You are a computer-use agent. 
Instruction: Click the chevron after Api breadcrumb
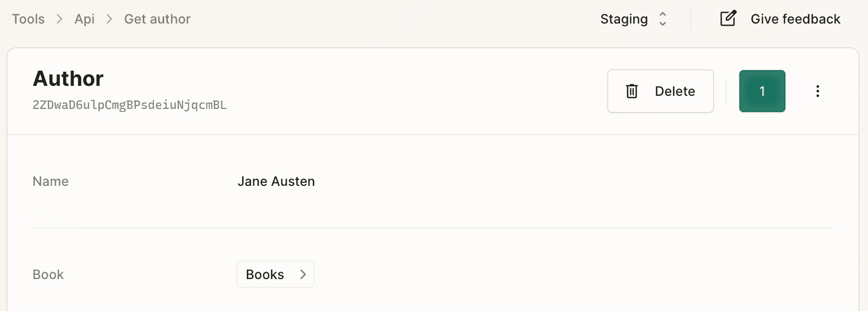[x=109, y=19]
